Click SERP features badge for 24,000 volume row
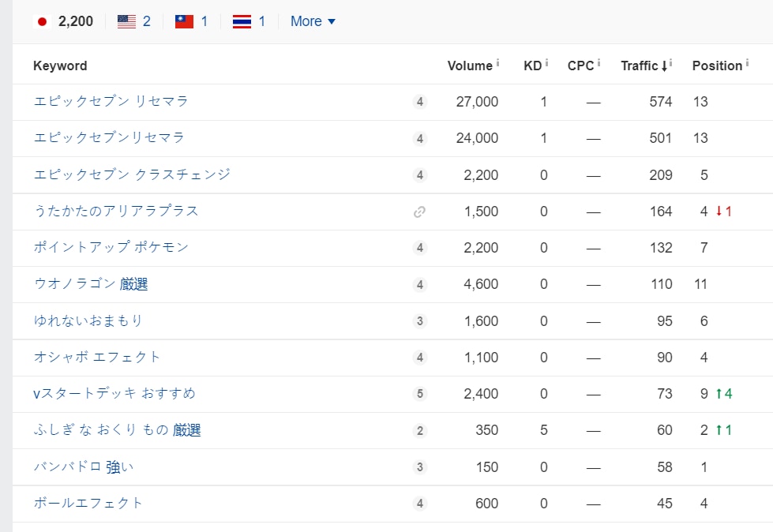This screenshot has height=532, width=773. click(x=419, y=138)
